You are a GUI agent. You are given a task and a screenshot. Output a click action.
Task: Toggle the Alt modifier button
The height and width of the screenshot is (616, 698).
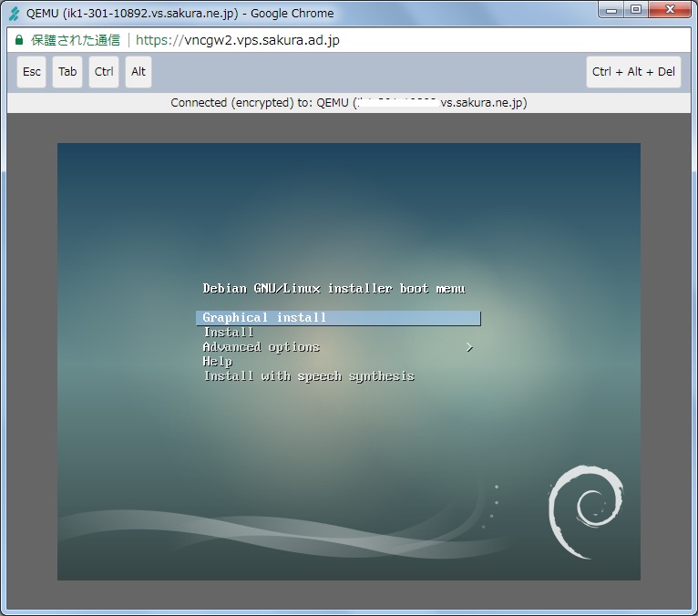[139, 72]
